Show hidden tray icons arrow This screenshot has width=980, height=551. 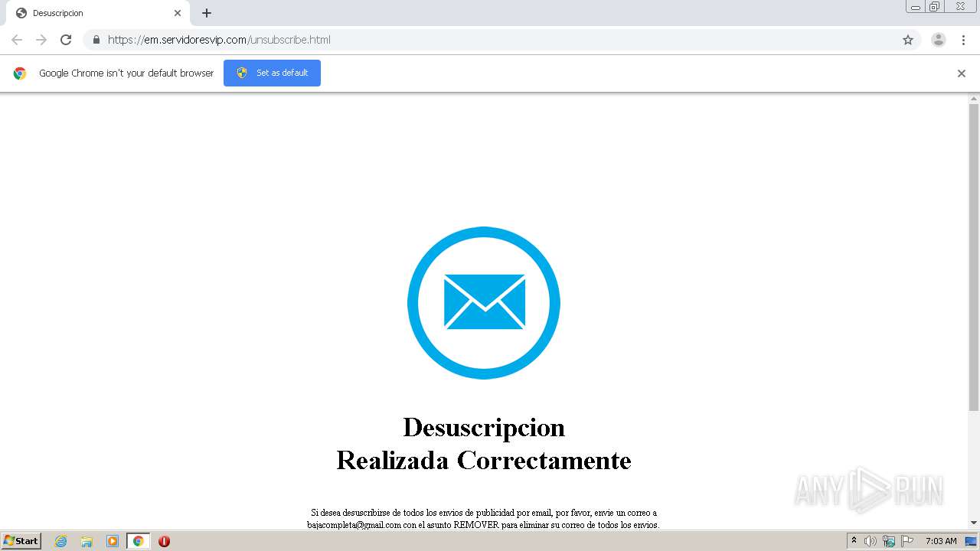[854, 541]
